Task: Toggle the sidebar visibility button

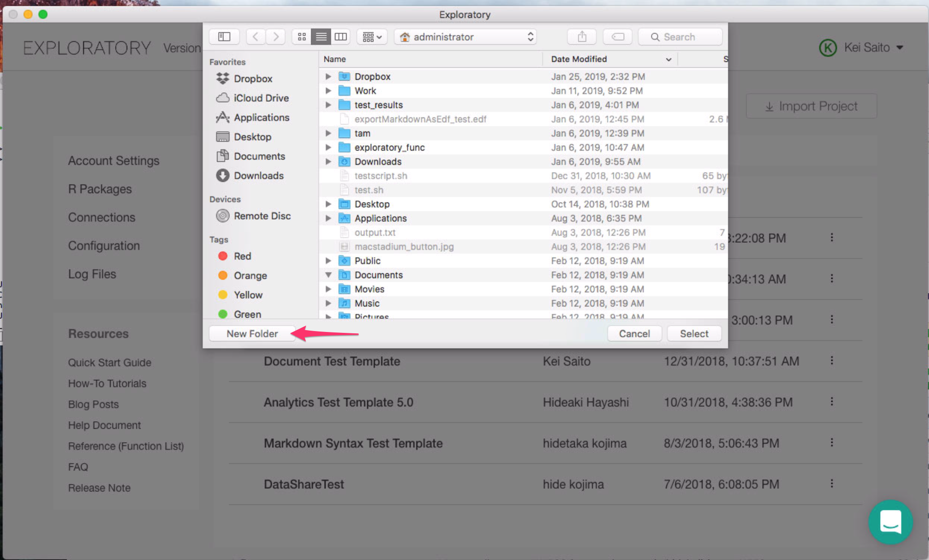Action: 224,37
